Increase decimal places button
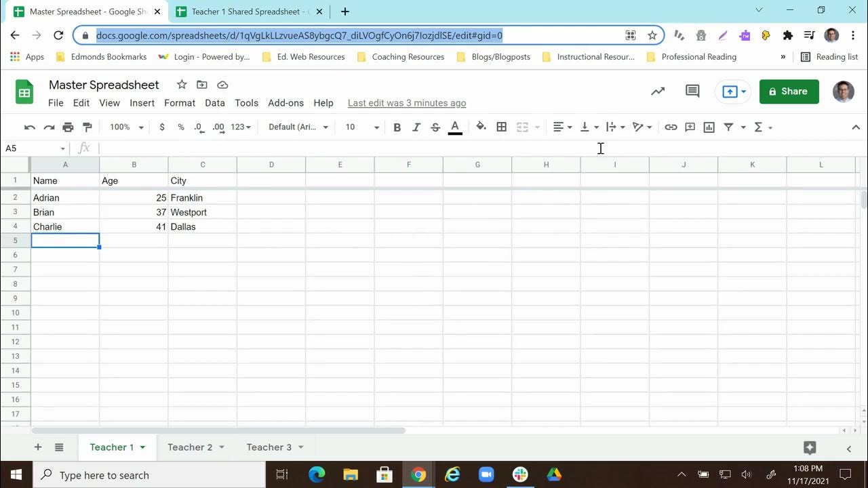The image size is (868, 488). 218,127
